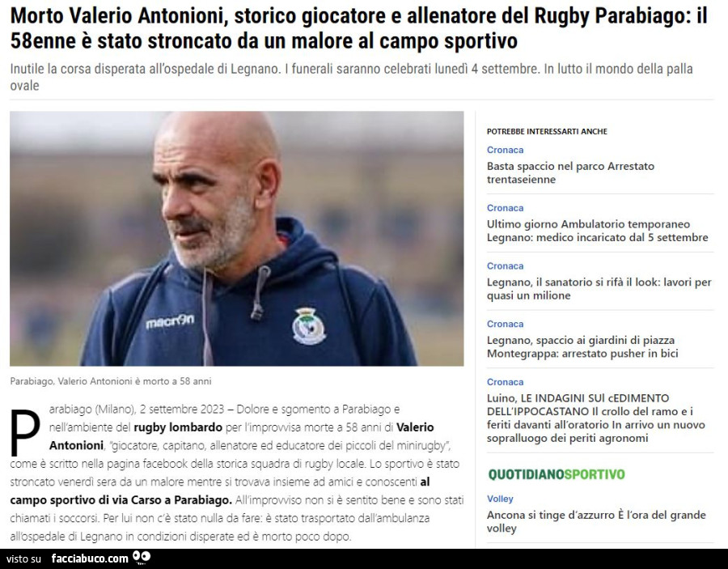Open 'Luino, le indagini sul cedimento' article

click(x=595, y=418)
